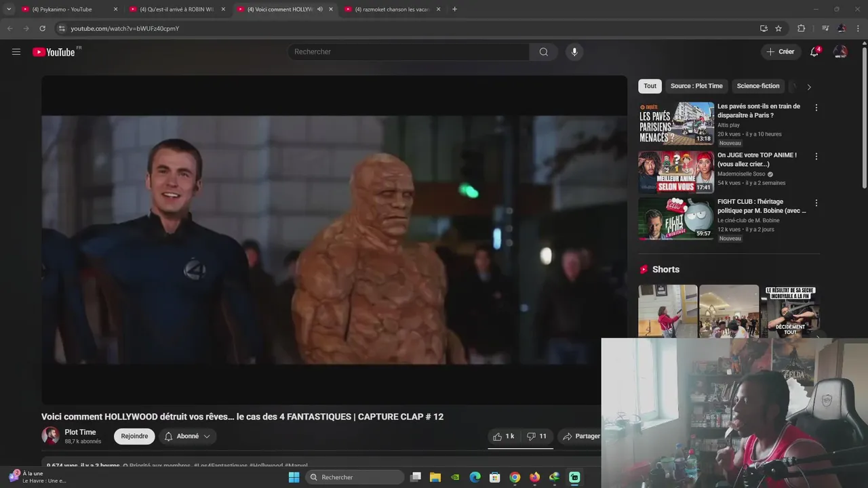Open the YouTube account avatar menu
The width and height of the screenshot is (868, 488).
(x=840, y=52)
